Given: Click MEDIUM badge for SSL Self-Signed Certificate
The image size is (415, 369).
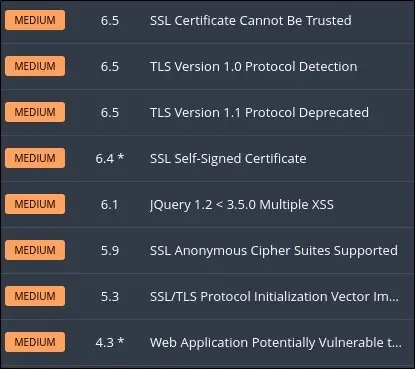Looking at the screenshot, I should (35, 158).
